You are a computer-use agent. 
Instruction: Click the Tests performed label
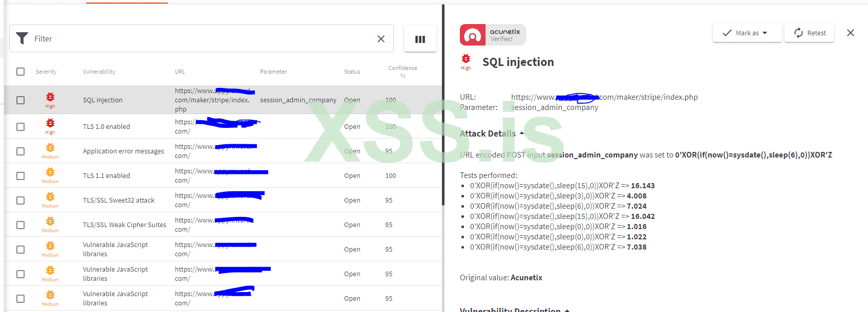pyautogui.click(x=489, y=175)
